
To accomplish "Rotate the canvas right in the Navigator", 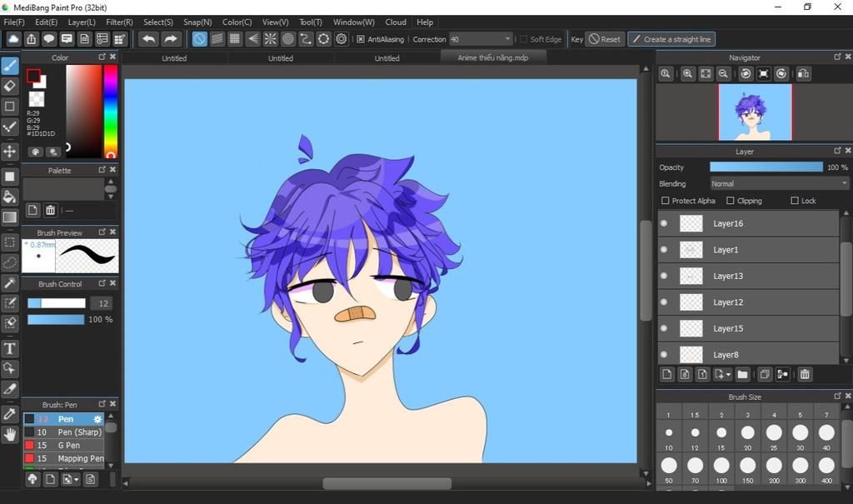I will click(781, 74).
